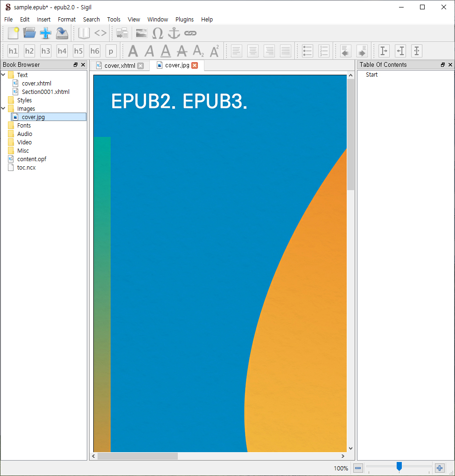This screenshot has height=476, width=455.
Task: Insert a link with chain icon
Action: [190, 33]
